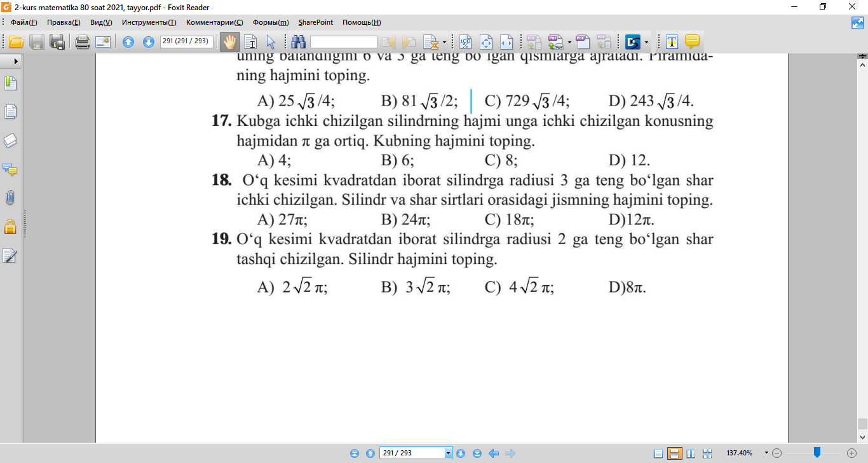Viewport: 868px width, 463px height.
Task: Open the Security padlock panel
Action: 11,226
